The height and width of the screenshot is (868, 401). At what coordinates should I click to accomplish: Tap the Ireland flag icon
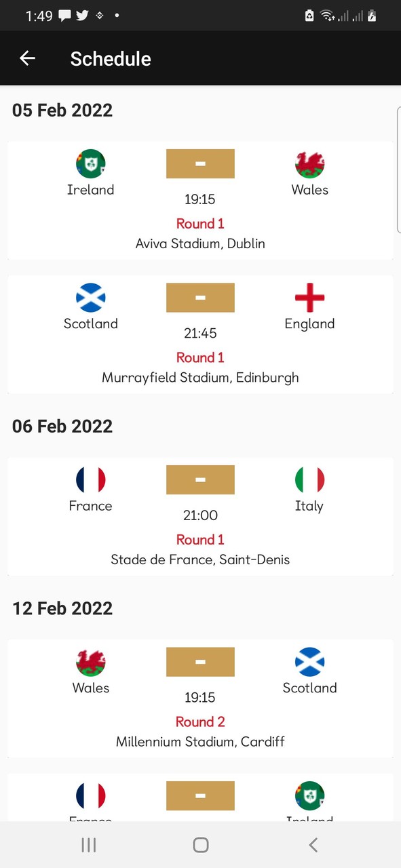pyautogui.click(x=90, y=163)
